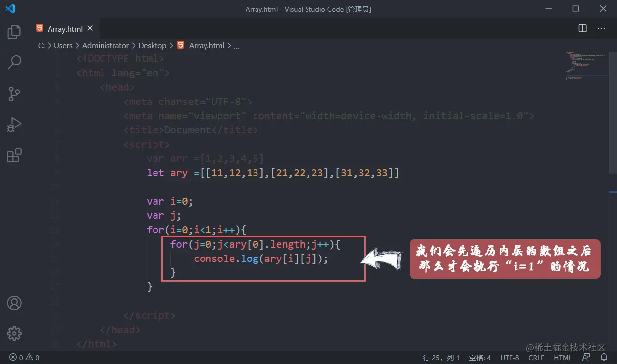Click the VS Code logo in title bar
This screenshot has height=364, width=617.
click(x=10, y=9)
